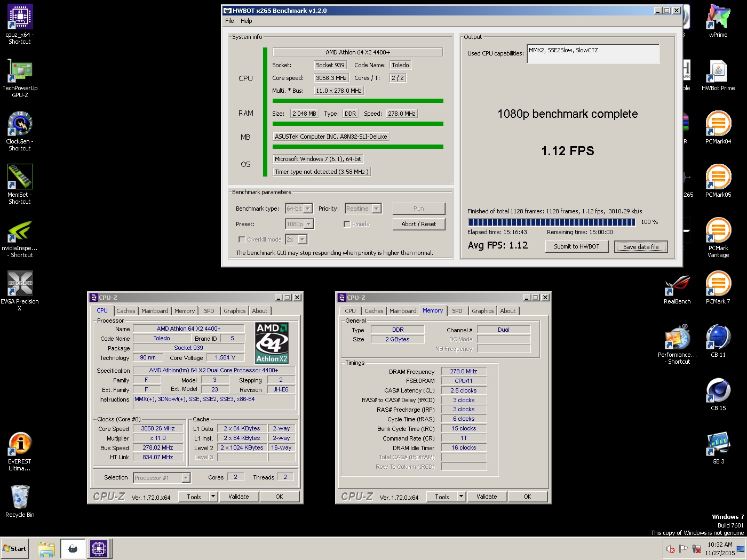Image resolution: width=747 pixels, height=560 pixels.
Task: Click the 1.12 FPS result text
Action: click(568, 151)
